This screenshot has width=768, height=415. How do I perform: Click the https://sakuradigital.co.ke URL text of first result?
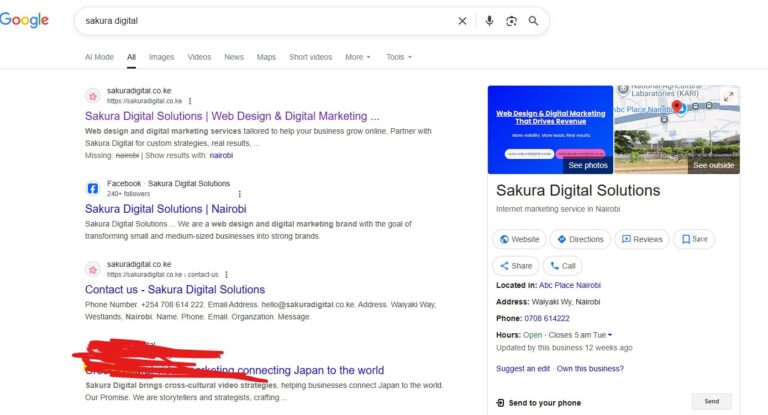[144, 101]
